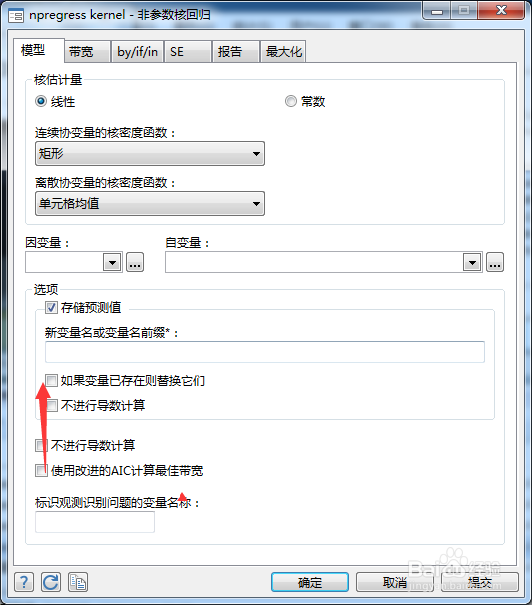Click the 确定 button
The width and height of the screenshot is (532, 605).
point(310,582)
